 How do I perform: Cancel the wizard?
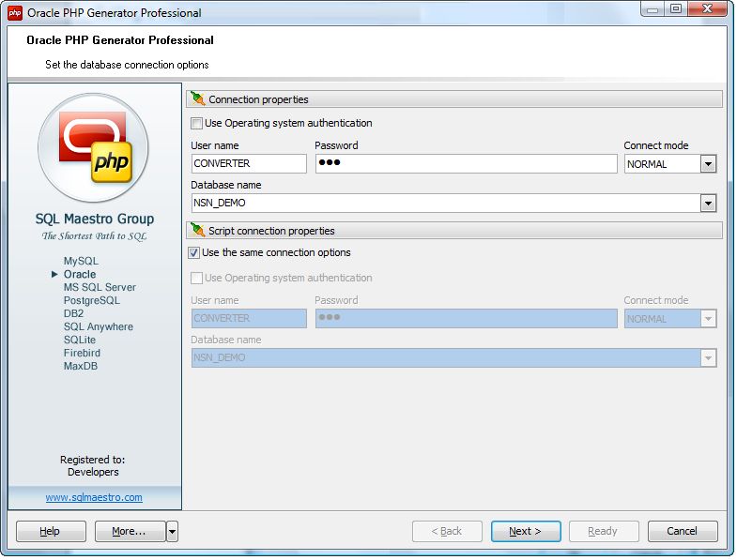[682, 531]
